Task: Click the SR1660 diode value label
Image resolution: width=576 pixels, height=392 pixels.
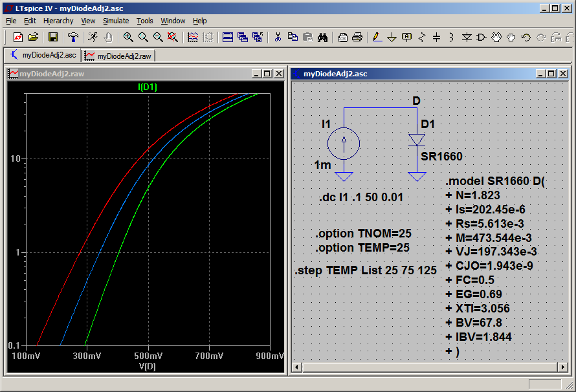Action: 441,157
